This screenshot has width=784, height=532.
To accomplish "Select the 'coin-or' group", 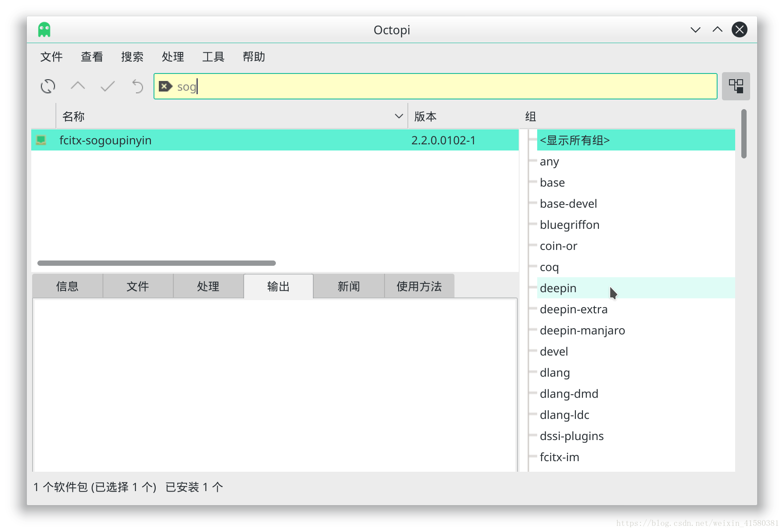I will click(x=636, y=246).
